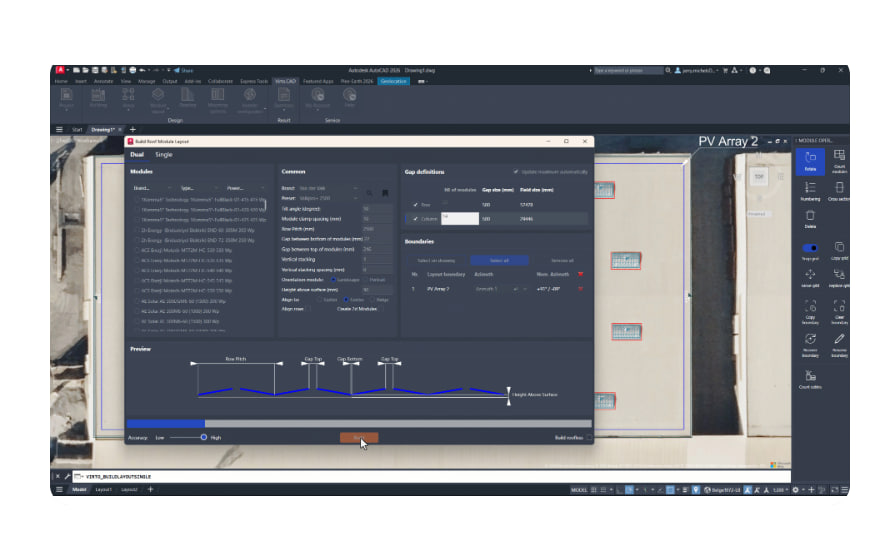Image resolution: width=895 pixels, height=548 pixels.
Task: Click the command line wrench icon
Action: pos(67,476)
